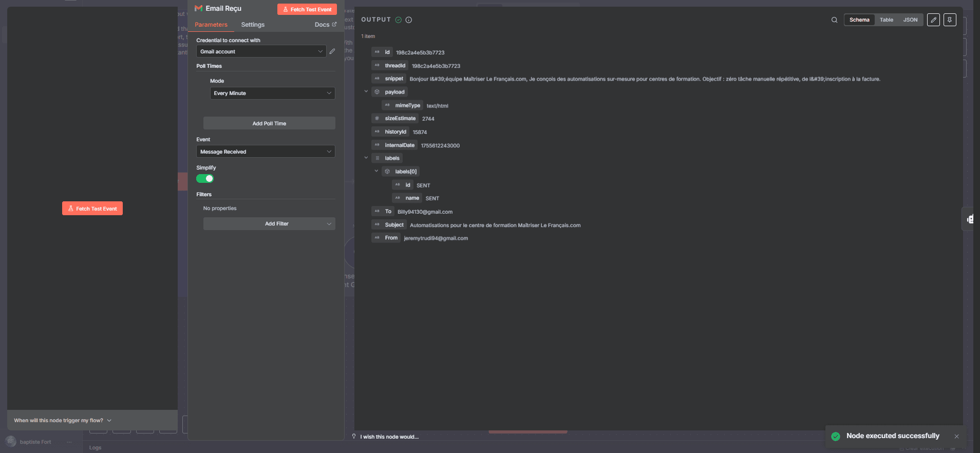Viewport: 980px width, 453px height.
Task: Expand 'When will this node trigger my flow?'
Action: [63, 420]
